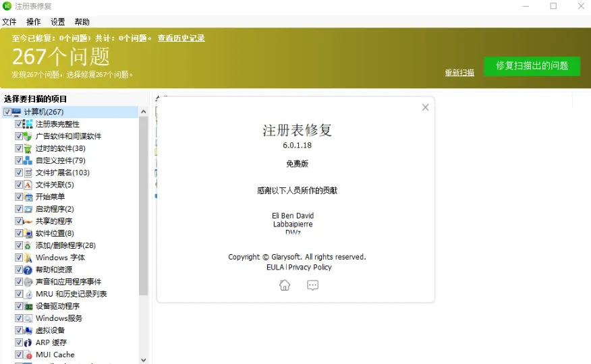Click the scan list scrollbar down arrow

(x=143, y=360)
